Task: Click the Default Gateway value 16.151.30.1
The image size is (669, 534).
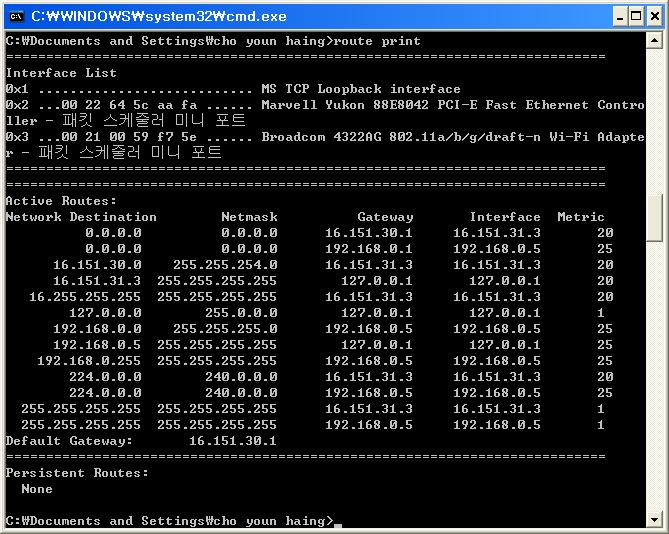Action: coord(232,441)
